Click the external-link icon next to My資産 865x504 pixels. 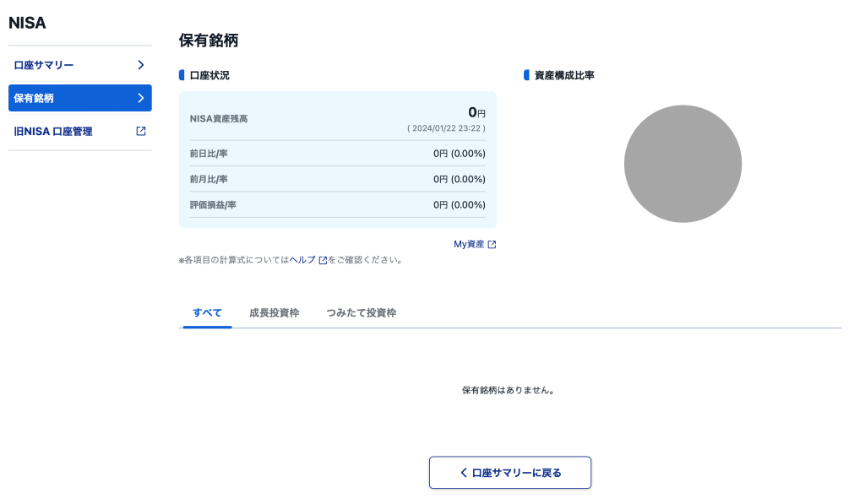point(492,245)
